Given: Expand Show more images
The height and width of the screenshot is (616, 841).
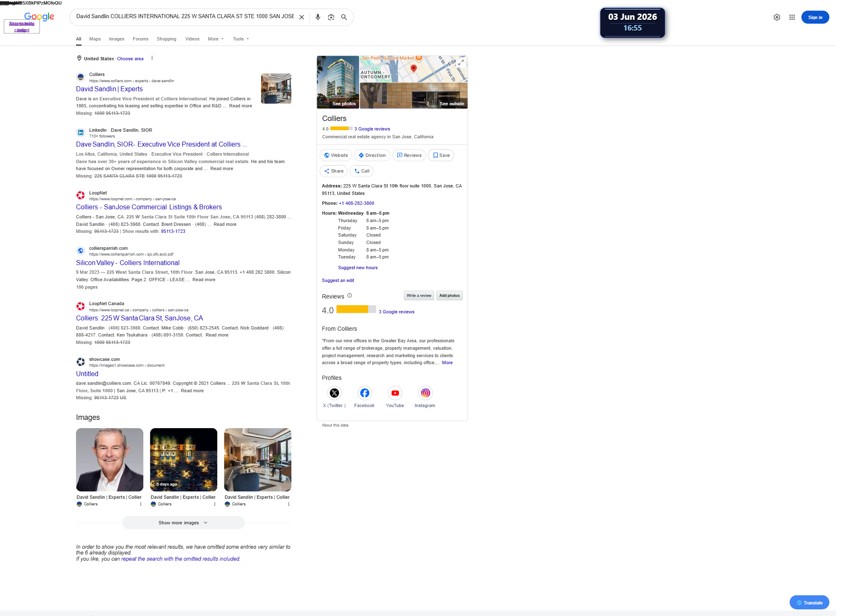Looking at the screenshot, I should pos(183,523).
